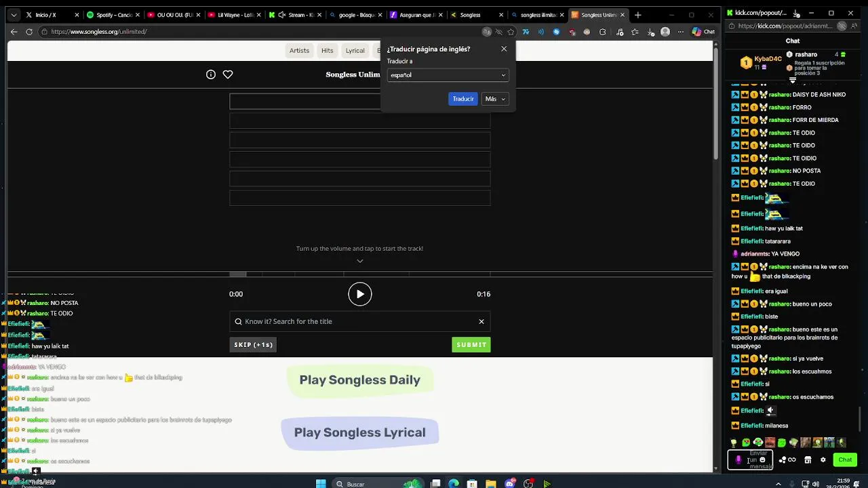Open Copilot Chat in browser toolbar

tap(703, 31)
